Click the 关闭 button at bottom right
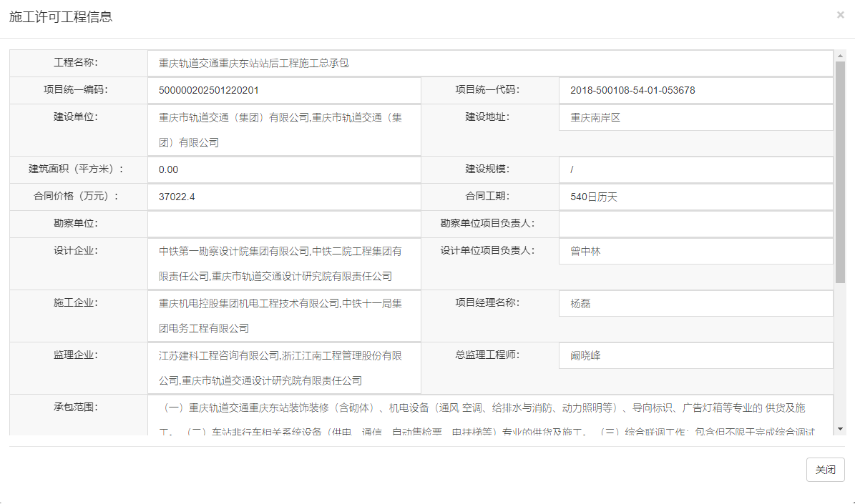855x504 pixels. pyautogui.click(x=825, y=470)
